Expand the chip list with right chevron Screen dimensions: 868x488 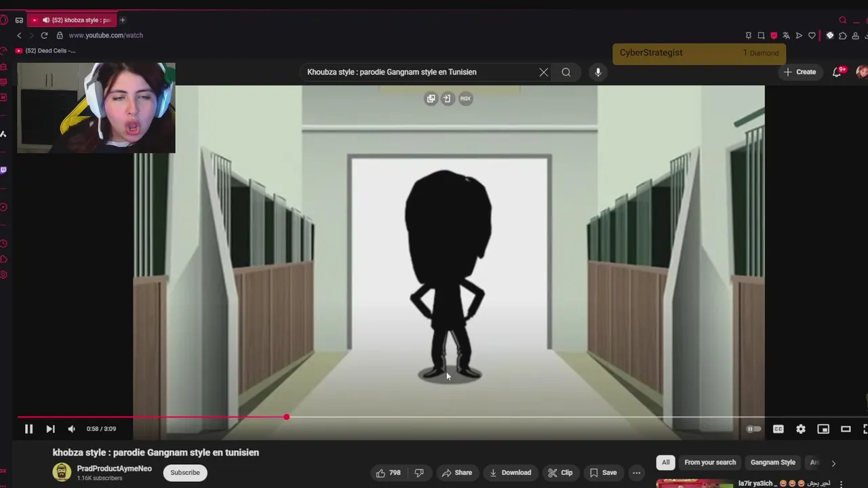pyautogui.click(x=833, y=463)
